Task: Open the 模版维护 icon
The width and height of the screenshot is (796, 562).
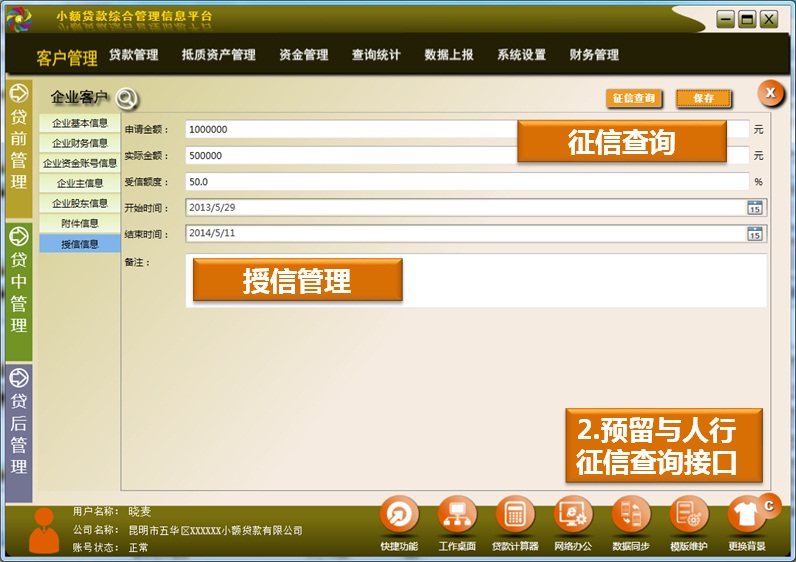Action: tap(688, 517)
